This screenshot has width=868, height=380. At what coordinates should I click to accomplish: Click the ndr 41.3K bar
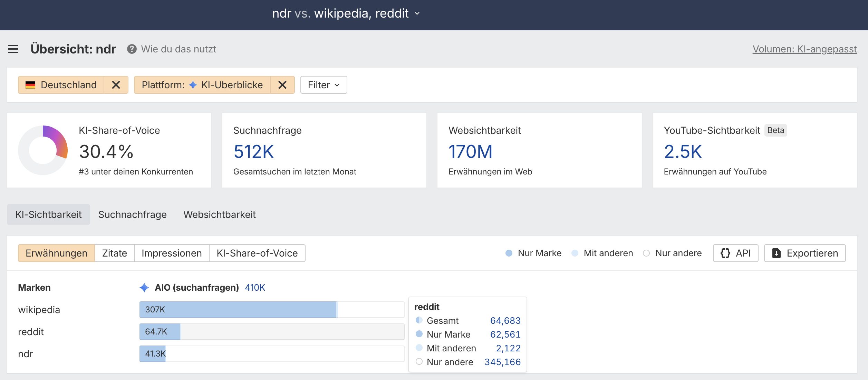(272, 354)
